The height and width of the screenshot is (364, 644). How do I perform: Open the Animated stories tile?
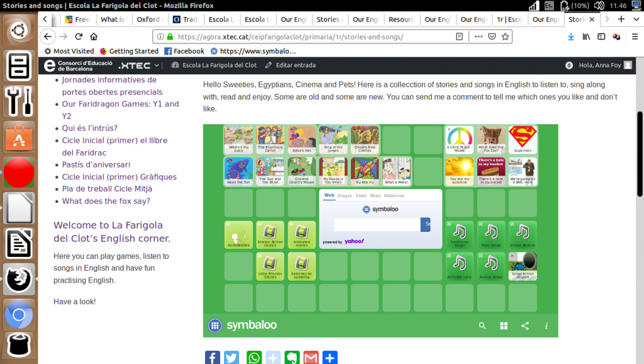coord(302,234)
